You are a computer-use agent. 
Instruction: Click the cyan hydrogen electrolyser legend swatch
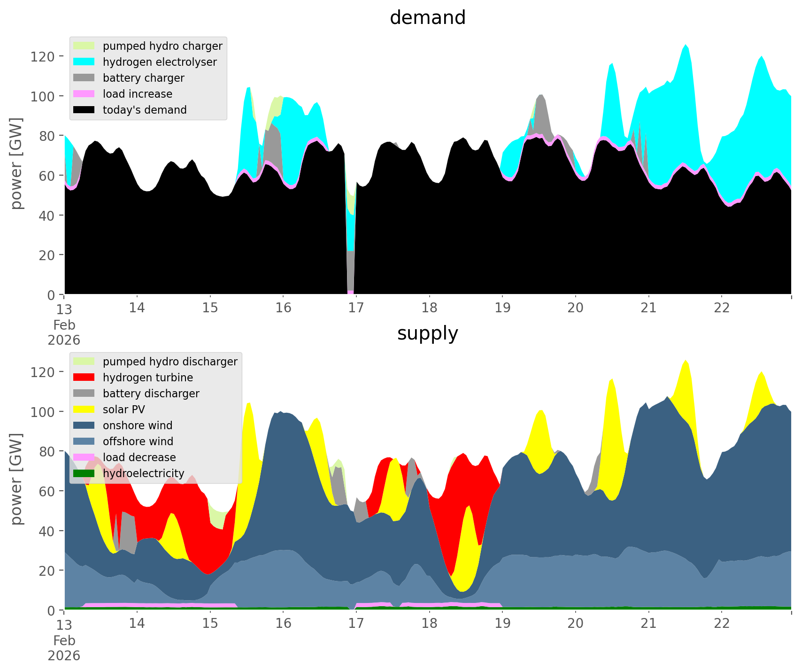pos(85,62)
